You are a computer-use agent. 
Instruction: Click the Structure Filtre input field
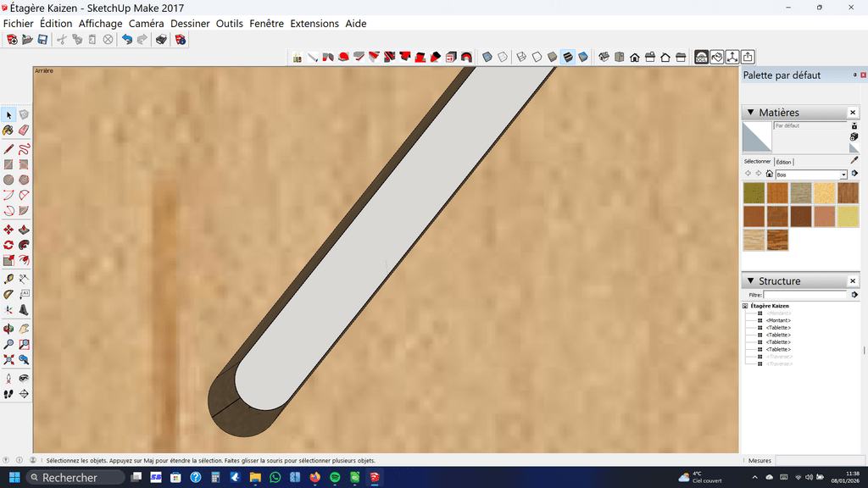click(804, 295)
